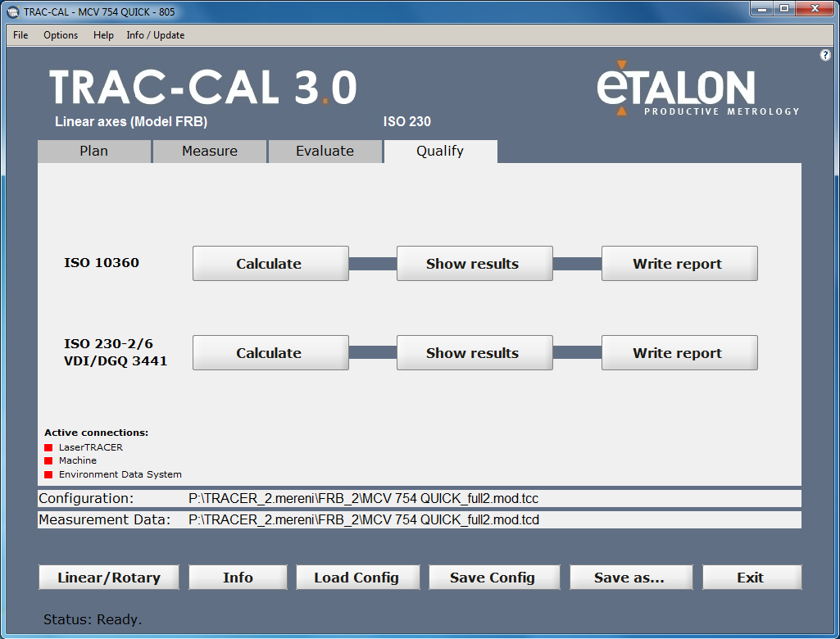Click the Exit button
840x639 pixels.
coord(752,578)
